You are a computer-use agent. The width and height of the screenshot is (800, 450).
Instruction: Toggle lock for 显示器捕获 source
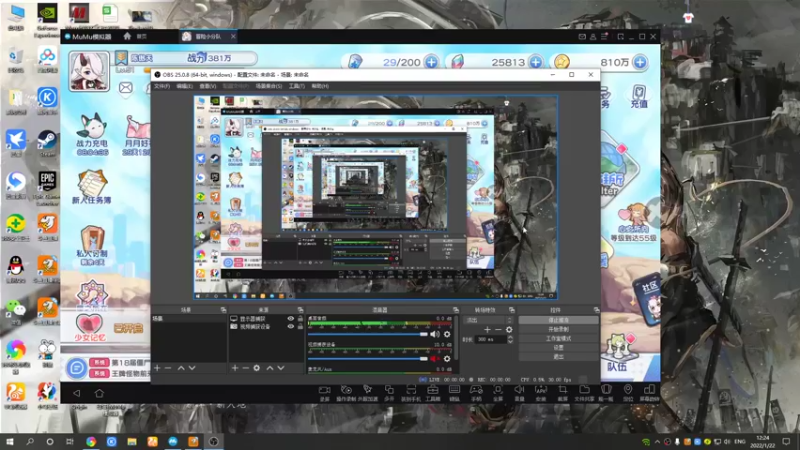pos(300,319)
